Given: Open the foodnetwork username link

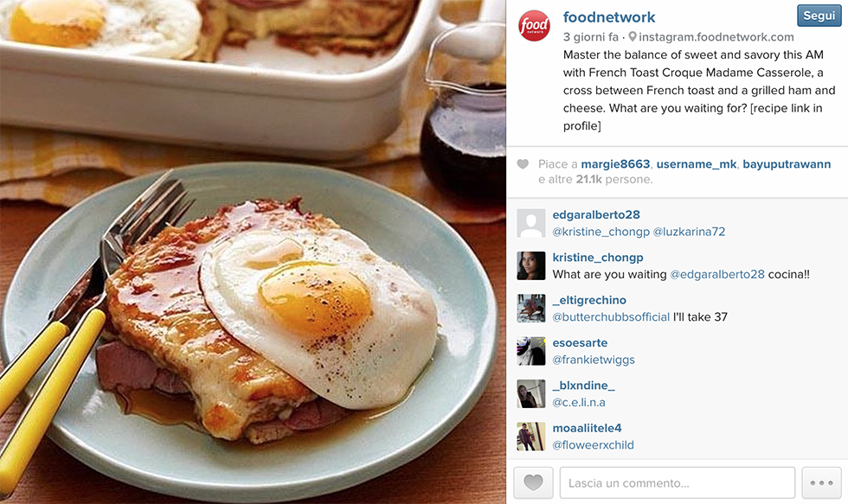Looking at the screenshot, I should click(609, 17).
